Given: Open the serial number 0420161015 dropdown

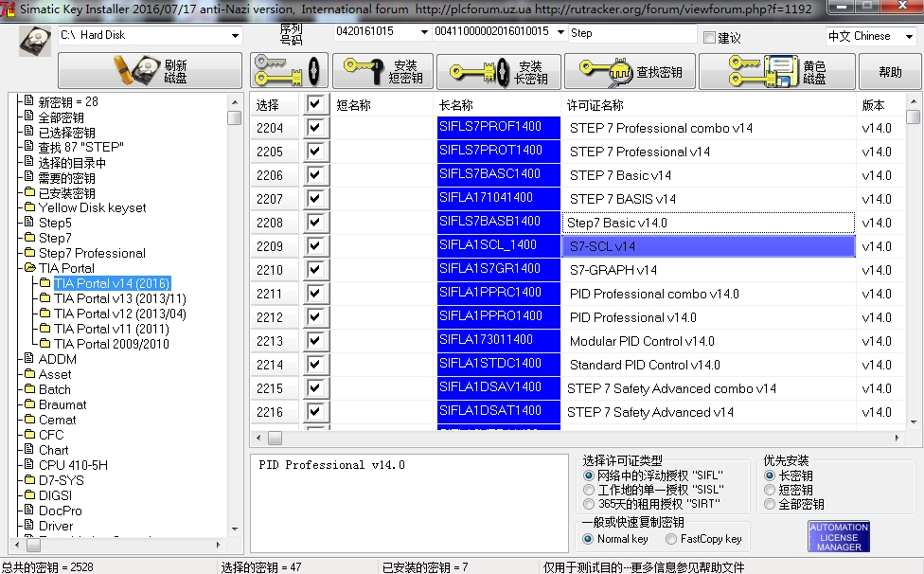Looking at the screenshot, I should coord(424,32).
